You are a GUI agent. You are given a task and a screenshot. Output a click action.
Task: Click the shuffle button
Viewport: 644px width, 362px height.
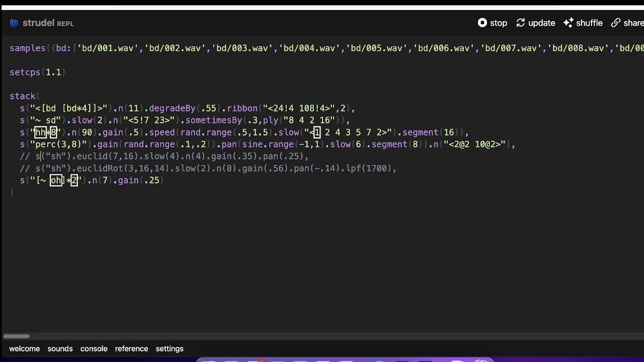[x=583, y=23]
